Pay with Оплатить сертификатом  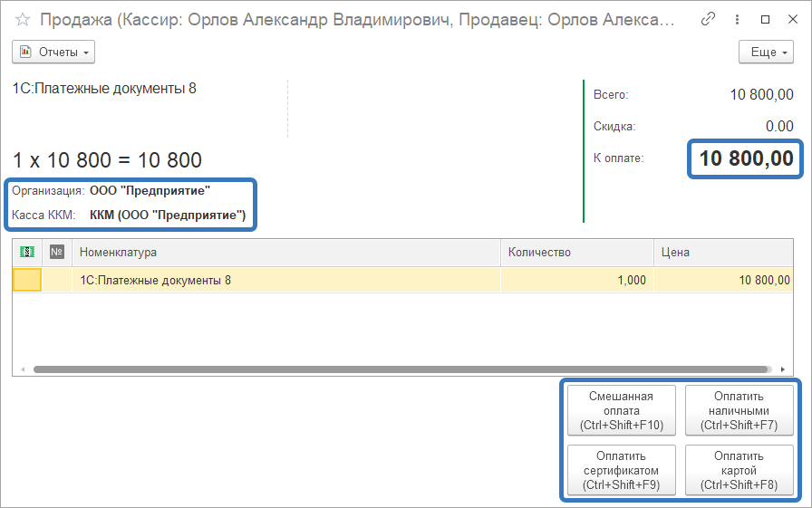(x=622, y=470)
